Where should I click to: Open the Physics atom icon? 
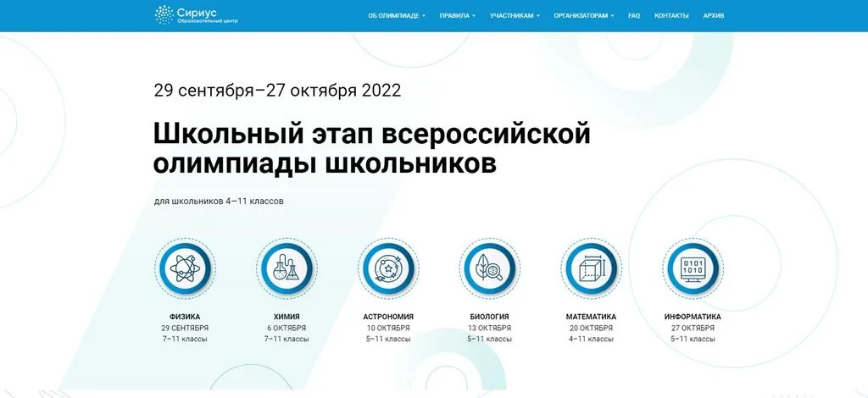click(185, 269)
